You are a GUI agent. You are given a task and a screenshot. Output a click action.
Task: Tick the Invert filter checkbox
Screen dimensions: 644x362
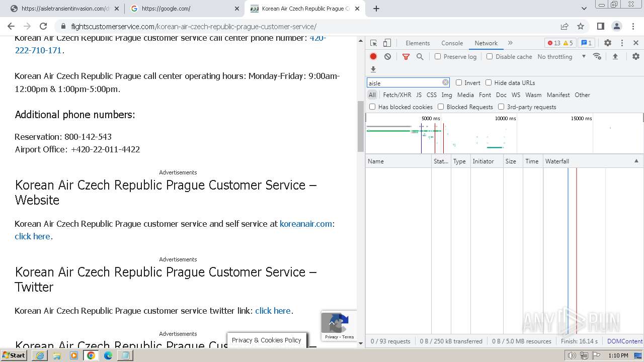point(459,82)
